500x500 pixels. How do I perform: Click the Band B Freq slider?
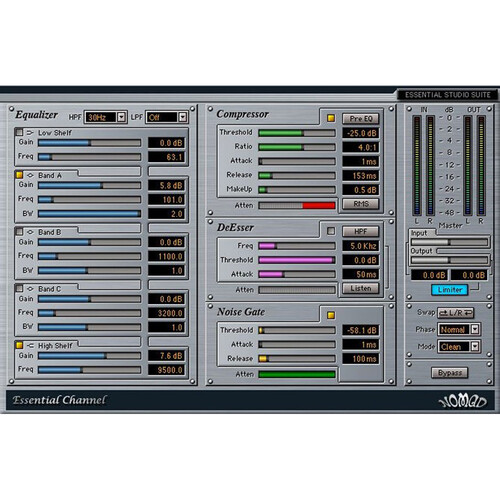pos(89,256)
